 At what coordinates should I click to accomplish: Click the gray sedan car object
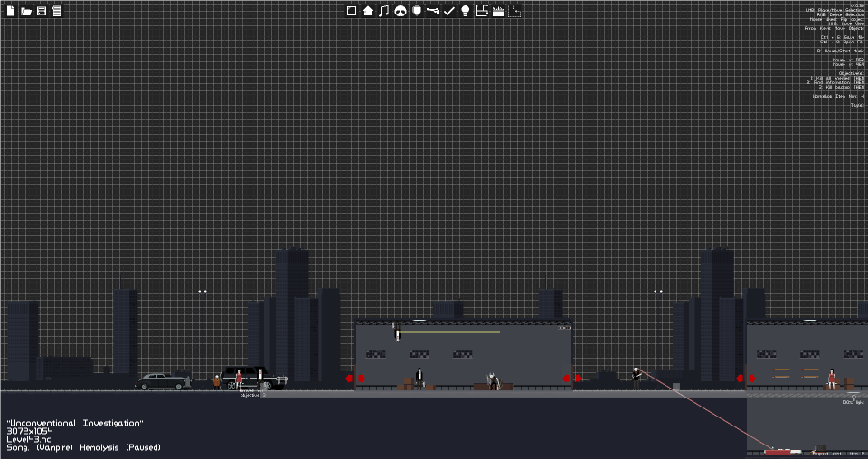point(163,381)
